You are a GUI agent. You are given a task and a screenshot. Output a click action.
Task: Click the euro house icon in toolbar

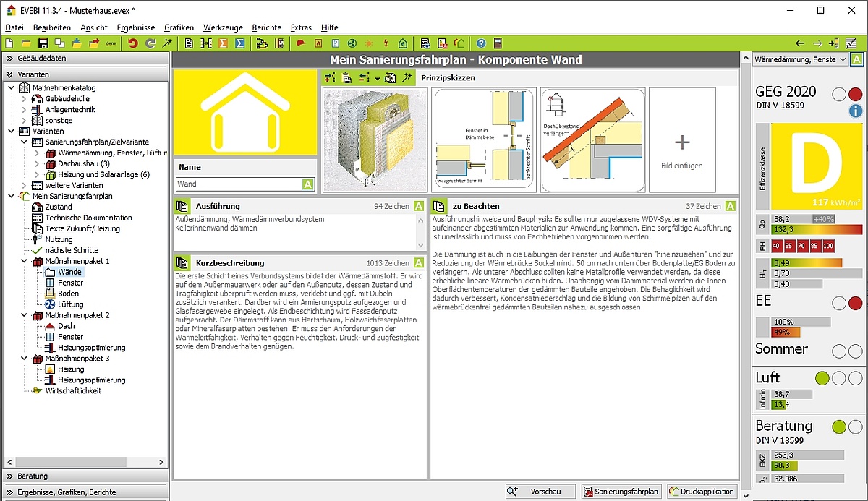403,43
